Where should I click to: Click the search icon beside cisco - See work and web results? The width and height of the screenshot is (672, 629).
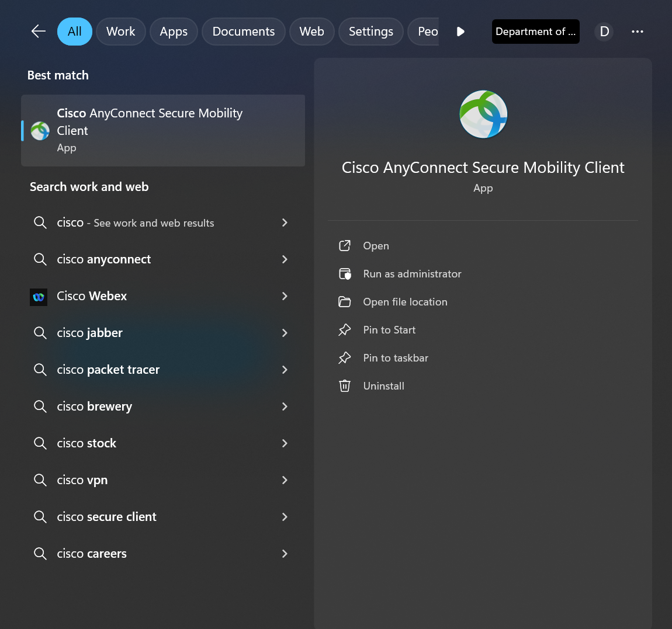click(40, 223)
